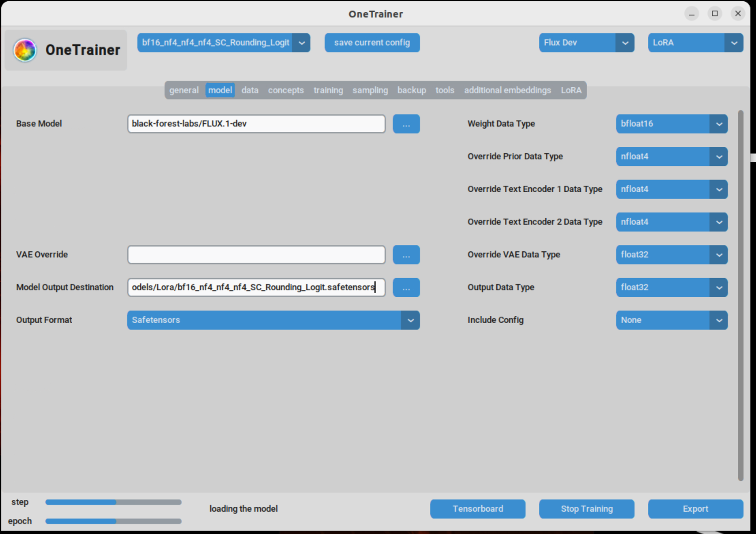Open the tools tab
Screen dimensions: 756x534
coord(445,90)
